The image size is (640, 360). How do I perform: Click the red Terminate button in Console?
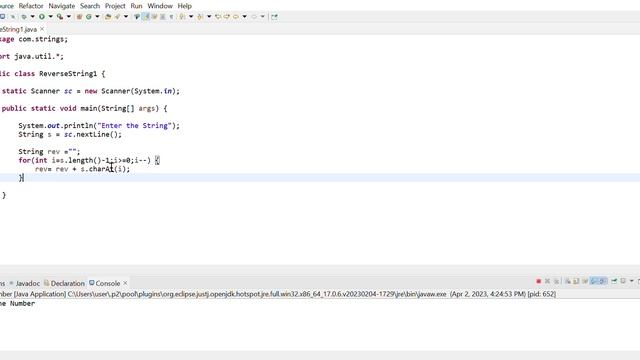coord(539,281)
